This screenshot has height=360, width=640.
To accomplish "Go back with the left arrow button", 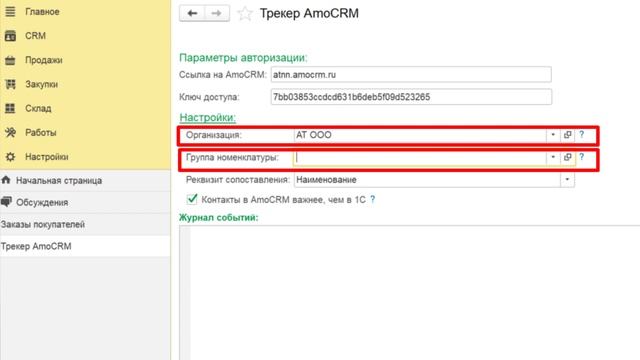I will click(192, 13).
